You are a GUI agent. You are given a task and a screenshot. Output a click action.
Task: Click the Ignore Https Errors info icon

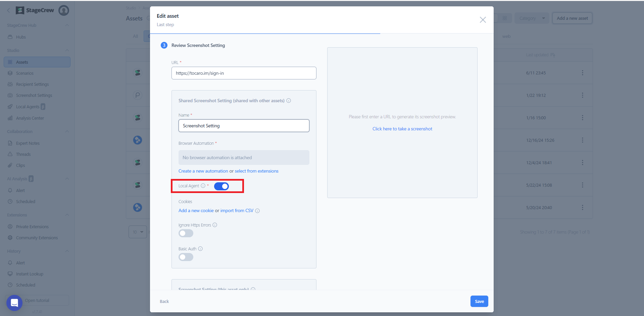pos(215,225)
